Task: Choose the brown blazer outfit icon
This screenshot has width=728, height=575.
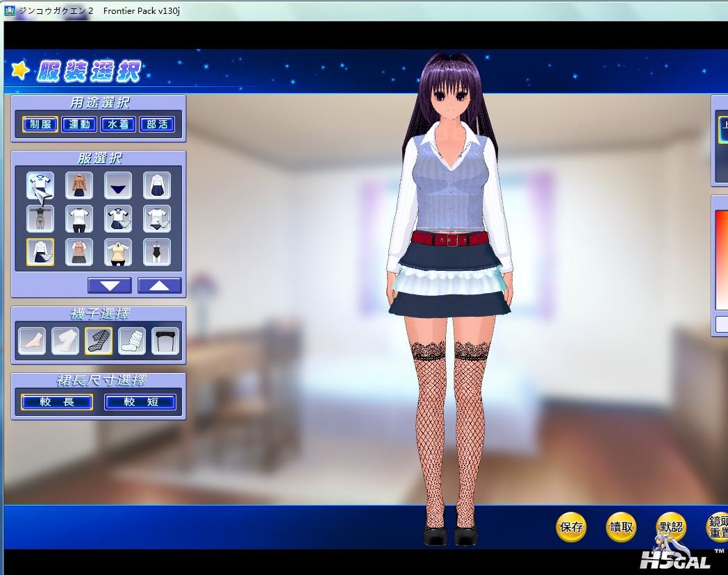Action: [x=79, y=185]
